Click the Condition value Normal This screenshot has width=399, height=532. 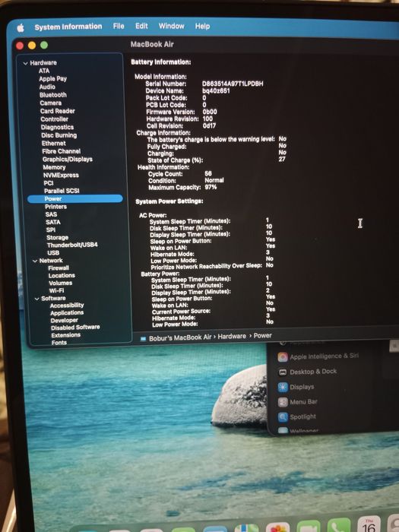click(x=214, y=180)
